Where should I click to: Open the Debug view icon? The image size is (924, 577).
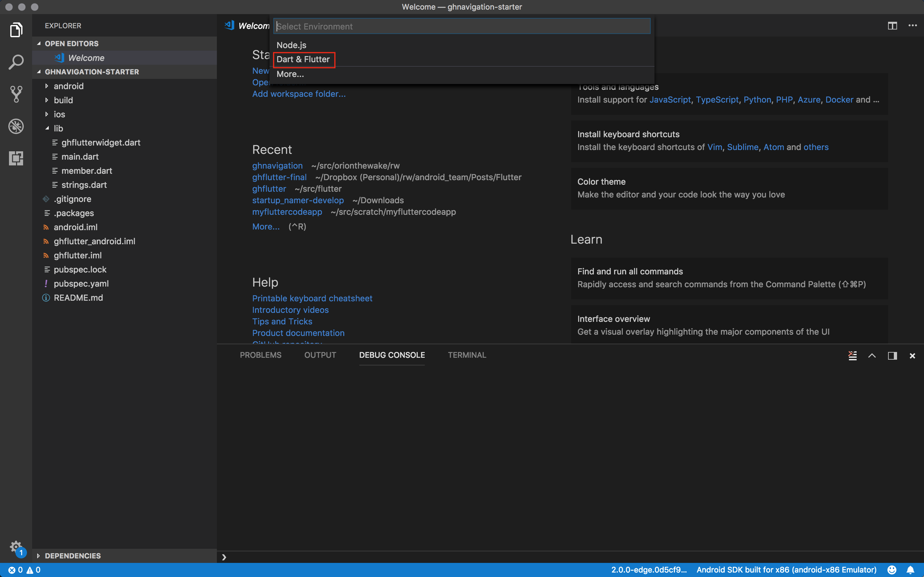[x=16, y=126]
